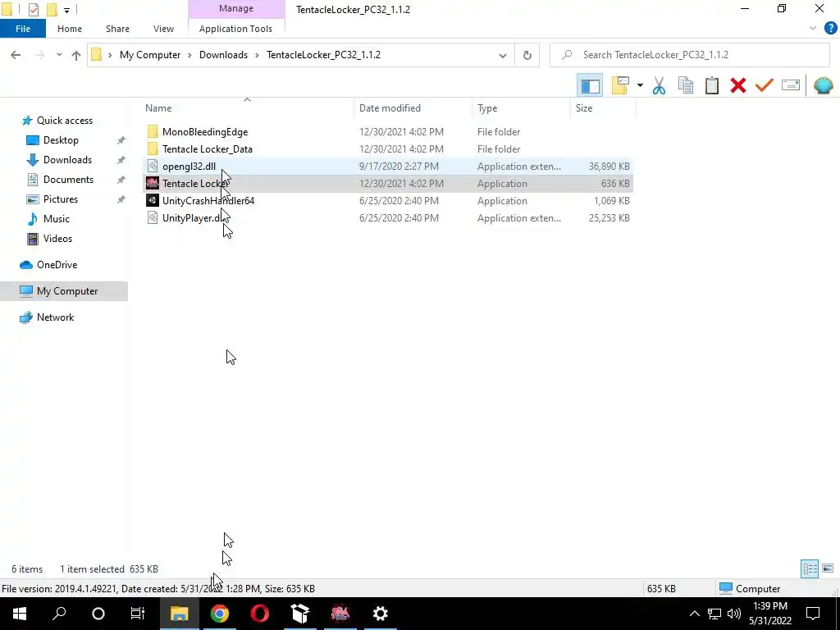The image size is (840, 630).
Task: Open Google Chrome from taskbar
Action: [220, 614]
